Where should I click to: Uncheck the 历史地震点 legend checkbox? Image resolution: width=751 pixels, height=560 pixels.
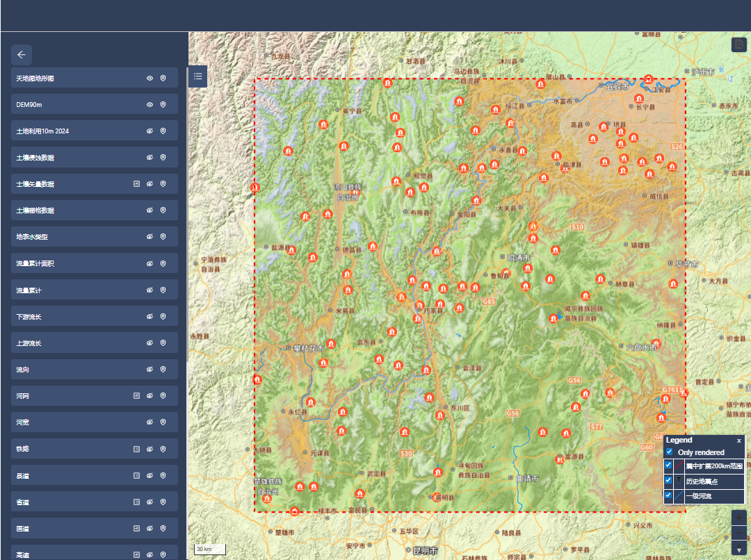coord(668,480)
